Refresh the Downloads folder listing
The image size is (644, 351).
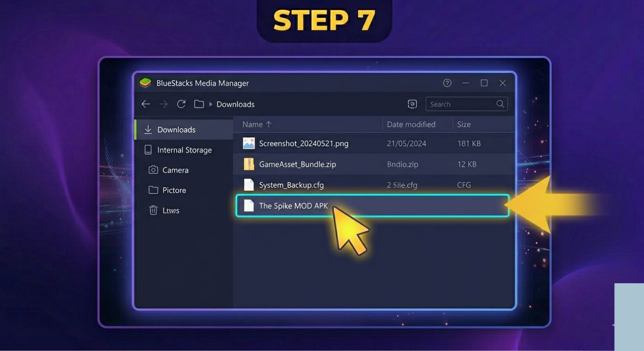181,104
